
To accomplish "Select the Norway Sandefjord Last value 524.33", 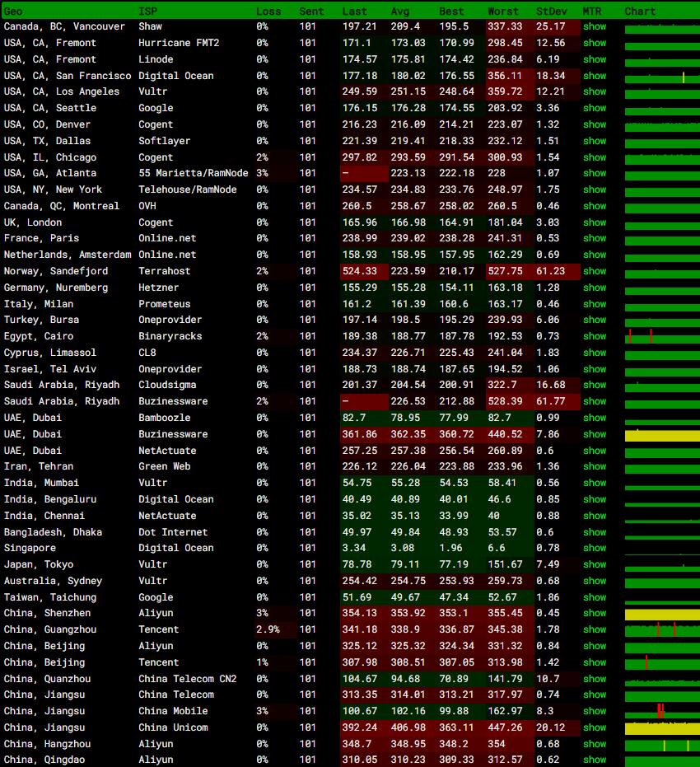I will 359,271.
